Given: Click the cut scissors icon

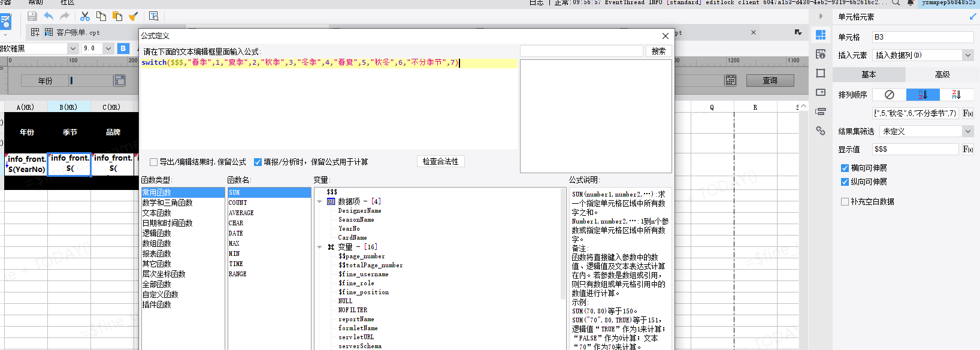Looking at the screenshot, I should [85, 16].
